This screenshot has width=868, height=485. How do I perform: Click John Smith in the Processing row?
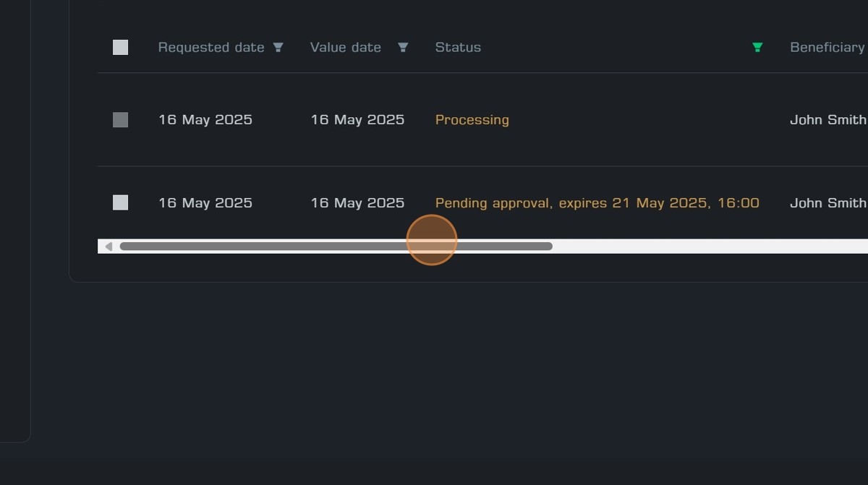tap(827, 120)
